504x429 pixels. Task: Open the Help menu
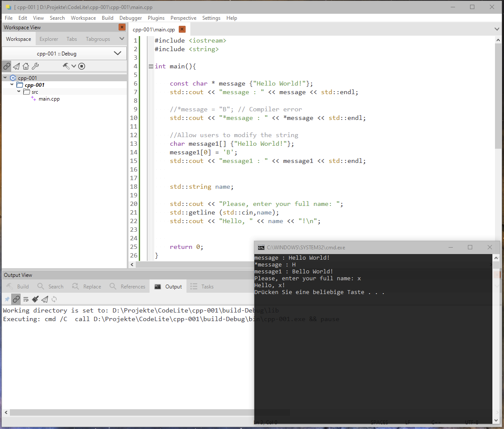click(x=232, y=18)
